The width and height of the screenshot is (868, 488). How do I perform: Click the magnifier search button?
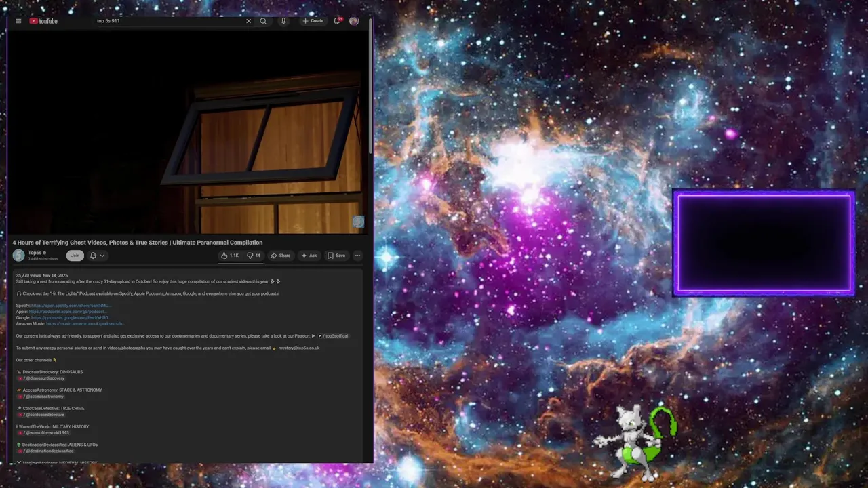[263, 21]
